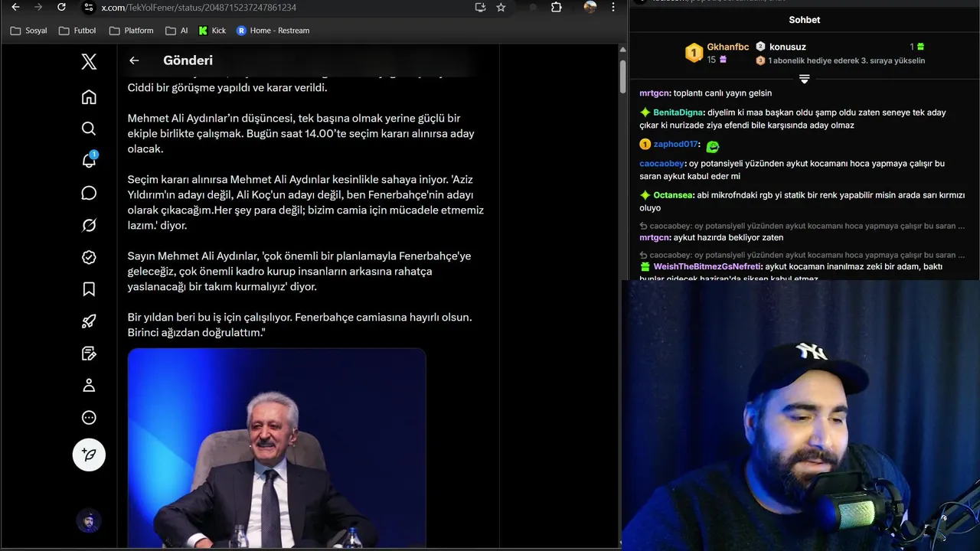The image size is (980, 551).
Task: Click the browser forward arrow
Action: point(38,7)
